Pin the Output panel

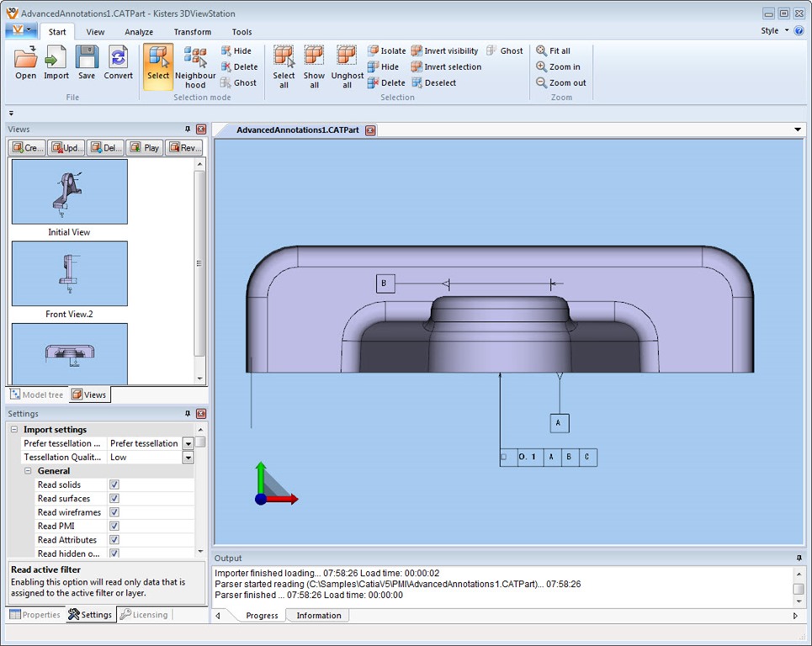[799, 558]
